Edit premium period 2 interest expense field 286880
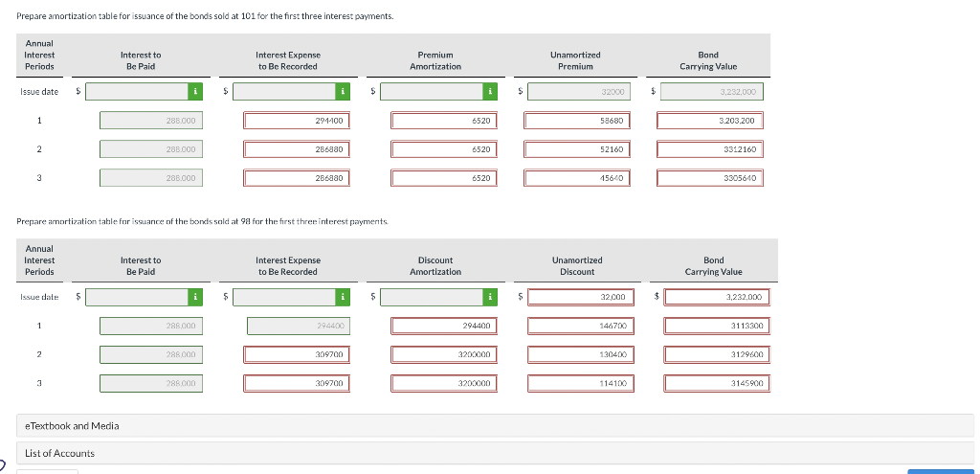Viewport: 980px width, 474px height. (297, 149)
